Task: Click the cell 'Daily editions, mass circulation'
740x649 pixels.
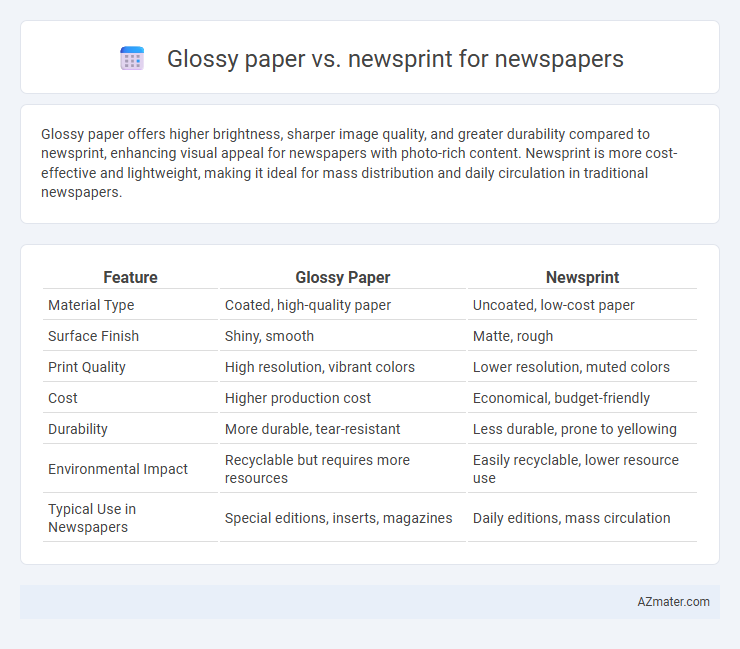Action: pyautogui.click(x=572, y=518)
